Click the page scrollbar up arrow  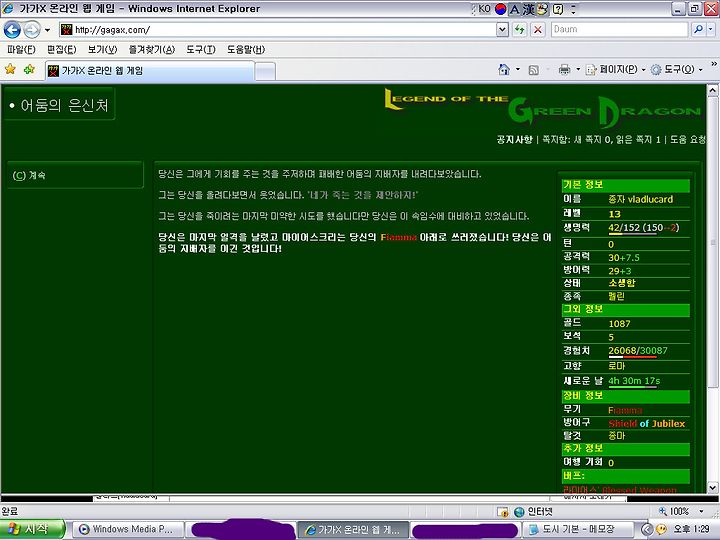coord(712,90)
